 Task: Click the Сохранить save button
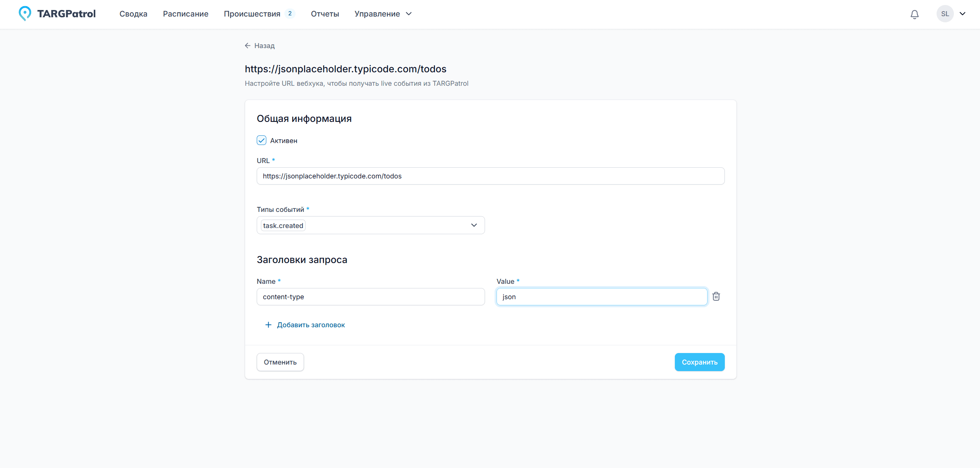coord(699,361)
